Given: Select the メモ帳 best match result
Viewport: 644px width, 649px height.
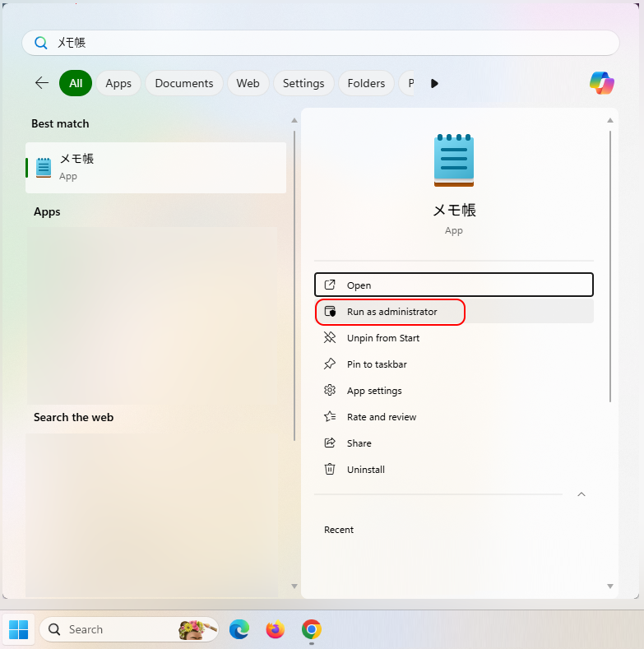Looking at the screenshot, I should pyautogui.click(x=156, y=167).
